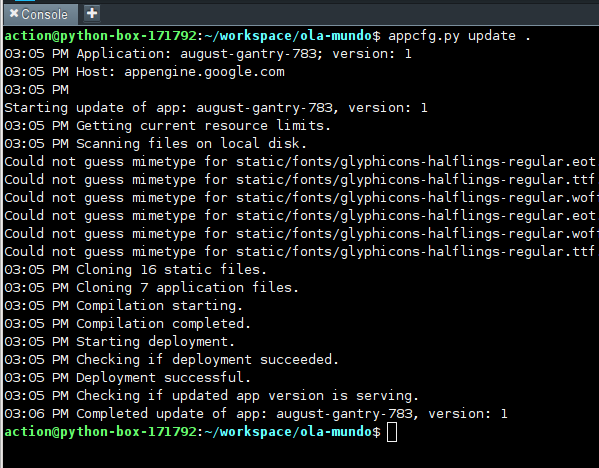Click the bottom 'action@python-box-171792' prompt
This screenshot has height=468, width=599.
click(x=100, y=432)
